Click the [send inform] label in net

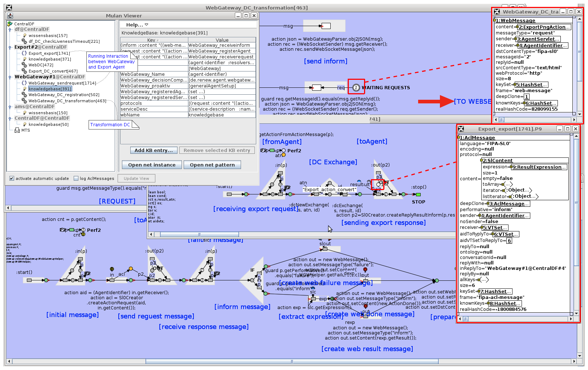(x=326, y=61)
